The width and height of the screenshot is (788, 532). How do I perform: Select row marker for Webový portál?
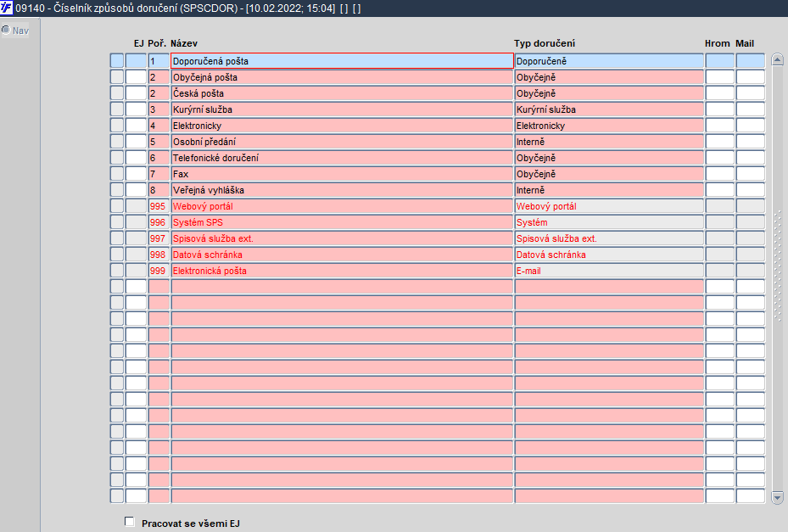coord(116,205)
